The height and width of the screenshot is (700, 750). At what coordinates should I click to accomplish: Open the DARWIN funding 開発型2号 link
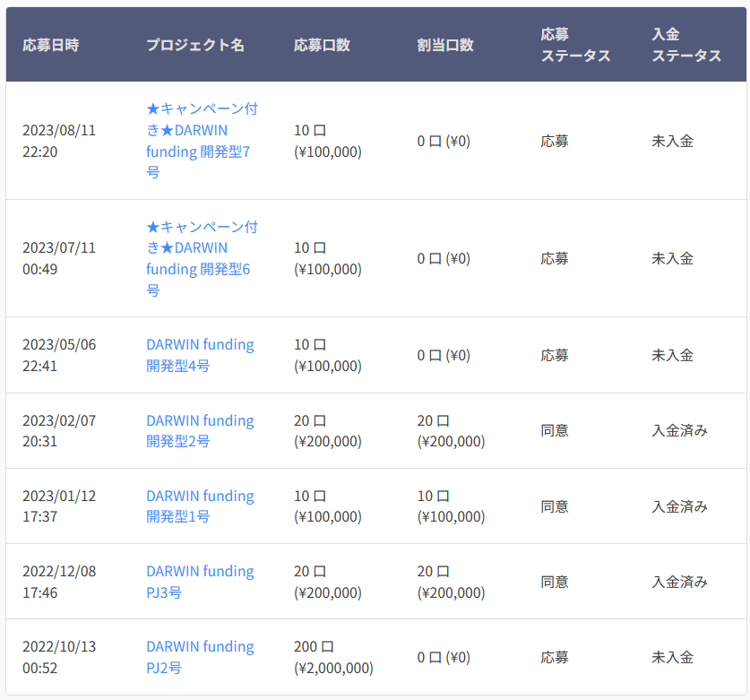coord(200,430)
